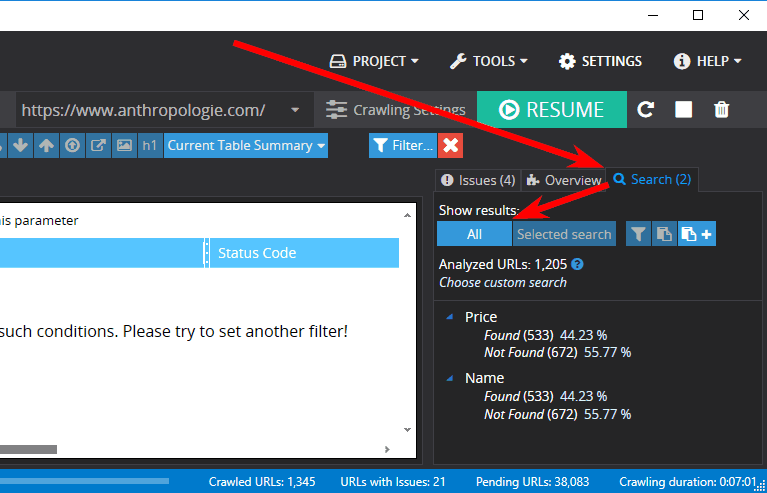Remove filter with the red X icon

[x=451, y=146]
